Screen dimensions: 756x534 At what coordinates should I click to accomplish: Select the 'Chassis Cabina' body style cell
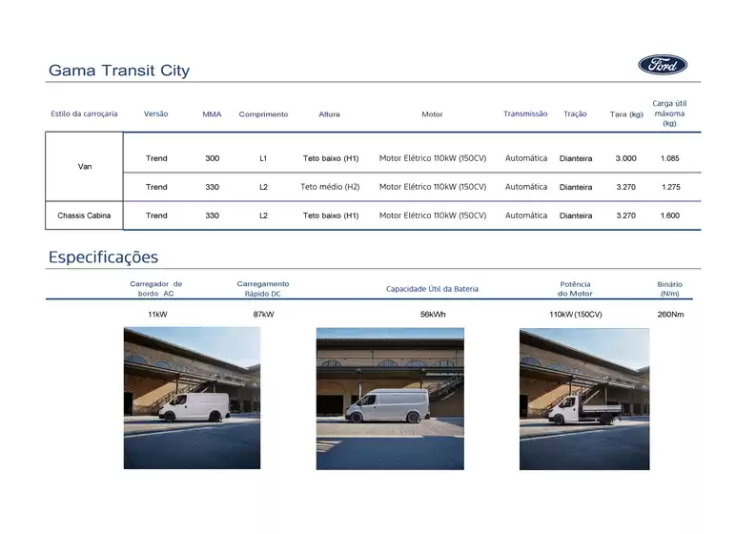[85, 216]
